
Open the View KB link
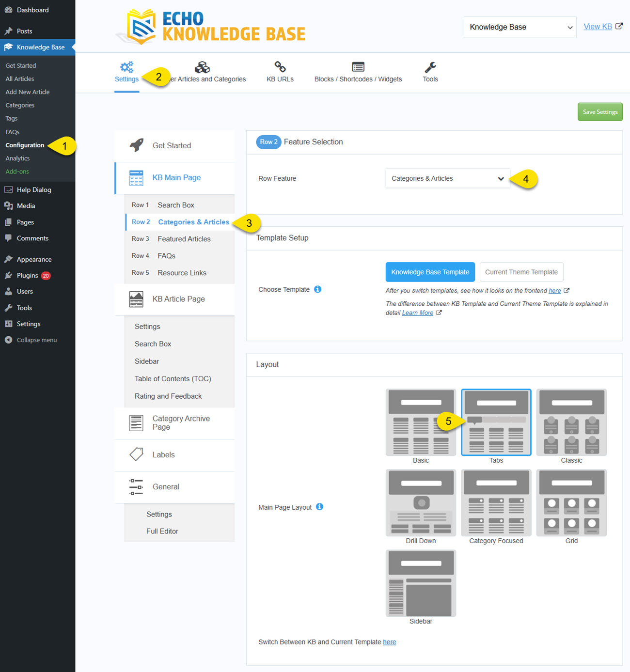coord(598,26)
